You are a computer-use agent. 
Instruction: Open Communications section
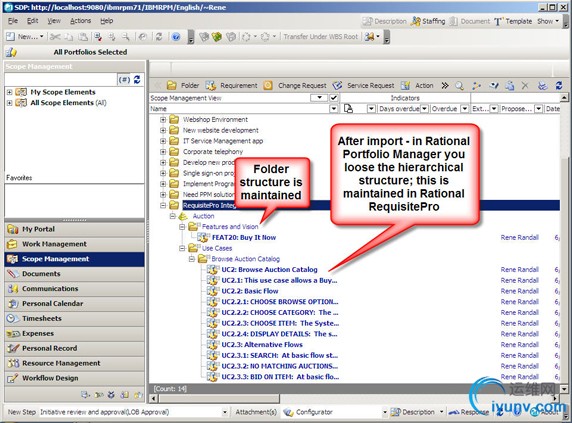click(74, 289)
